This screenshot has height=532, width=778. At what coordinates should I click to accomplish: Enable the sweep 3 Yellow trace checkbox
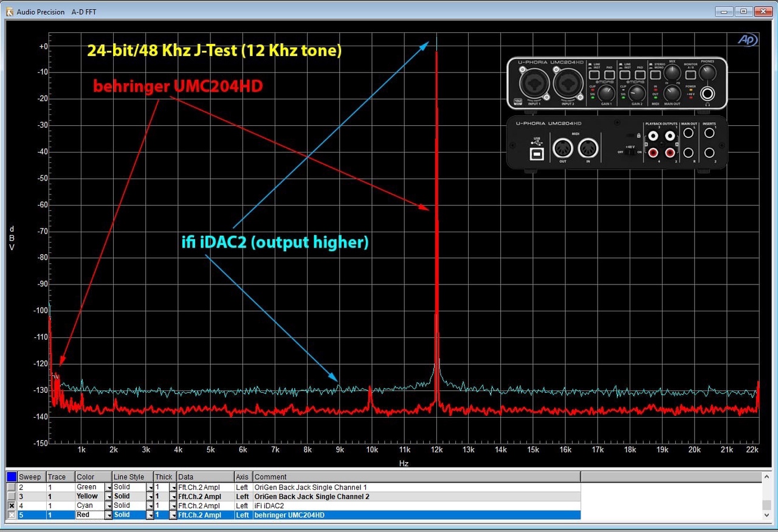point(12,497)
